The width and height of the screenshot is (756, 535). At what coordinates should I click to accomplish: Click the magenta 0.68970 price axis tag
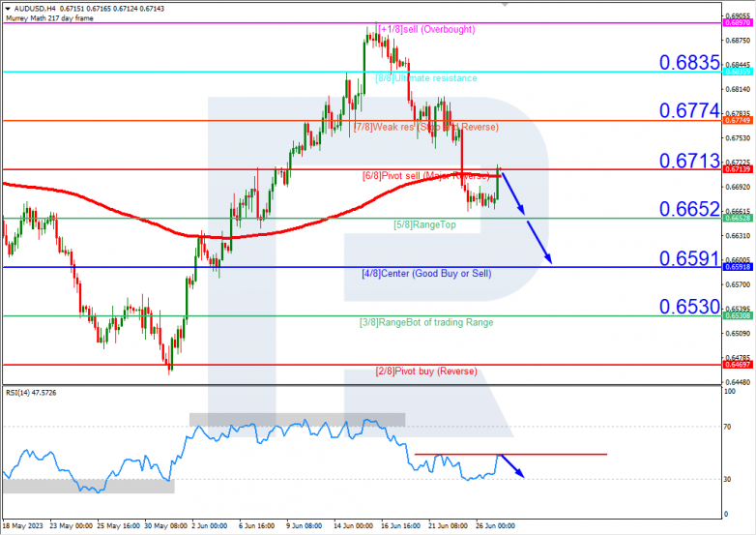click(x=738, y=22)
